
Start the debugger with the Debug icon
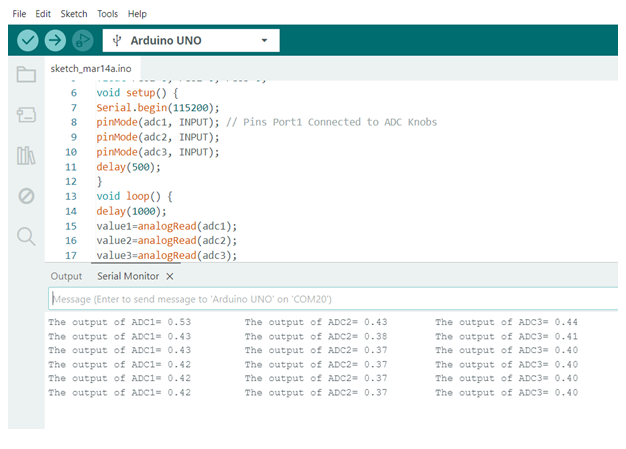coord(82,41)
